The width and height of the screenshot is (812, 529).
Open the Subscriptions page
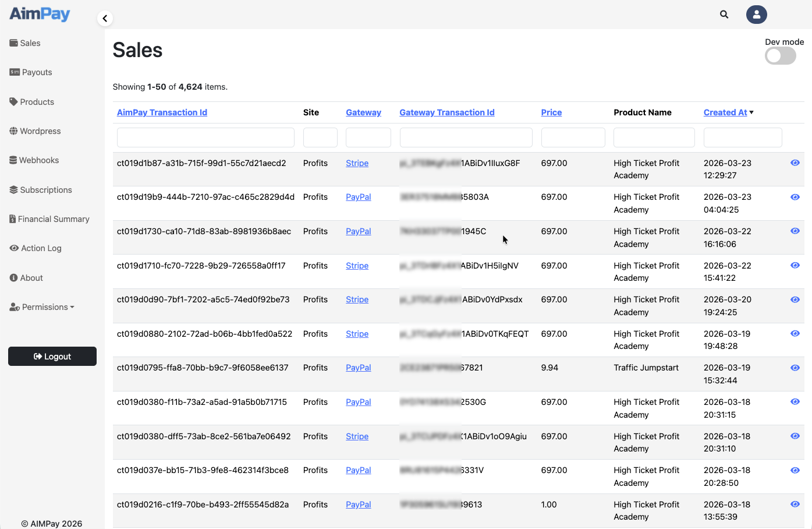coord(41,190)
